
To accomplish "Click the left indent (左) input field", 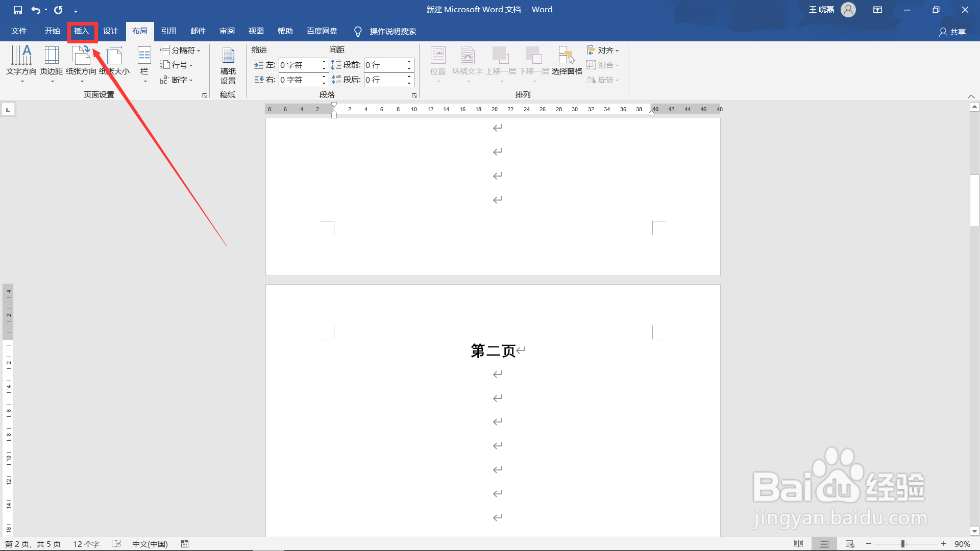I will pos(300,65).
